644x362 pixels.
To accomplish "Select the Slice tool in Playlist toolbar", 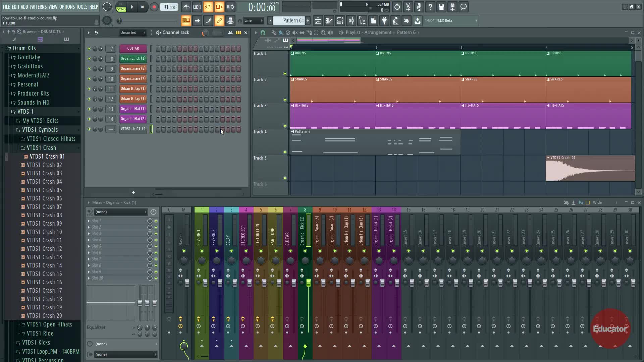I will coord(309,33).
